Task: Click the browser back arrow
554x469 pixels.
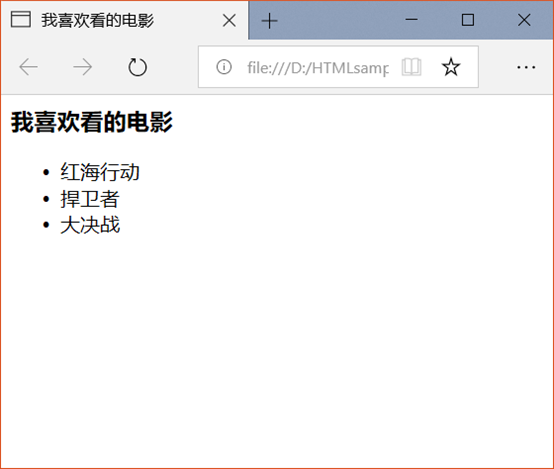Action: pyautogui.click(x=28, y=67)
